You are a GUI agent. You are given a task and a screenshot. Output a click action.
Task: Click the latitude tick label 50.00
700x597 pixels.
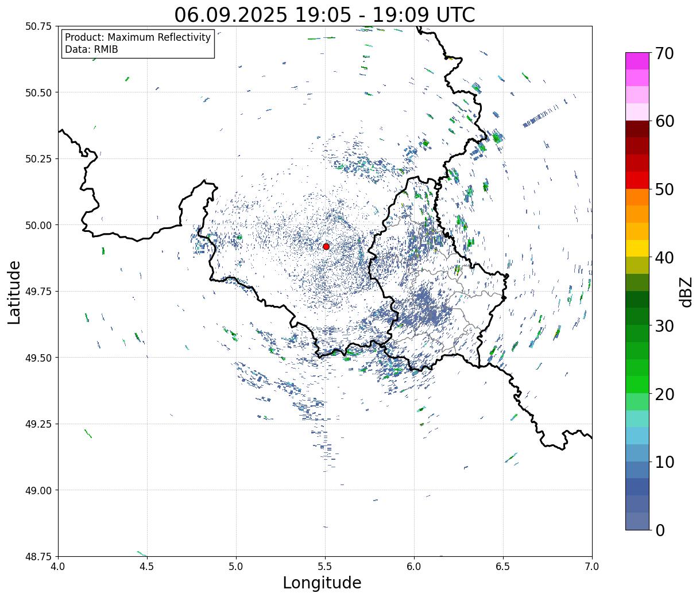pos(38,225)
